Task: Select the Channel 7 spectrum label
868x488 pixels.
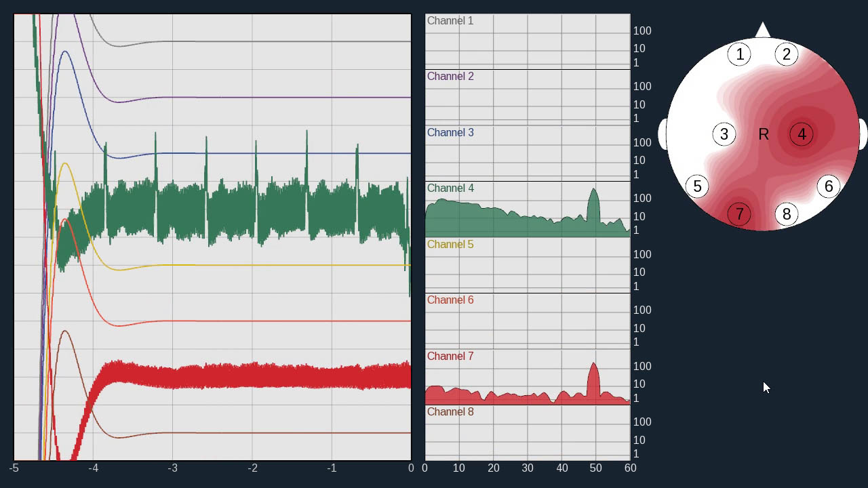Action: pos(450,357)
